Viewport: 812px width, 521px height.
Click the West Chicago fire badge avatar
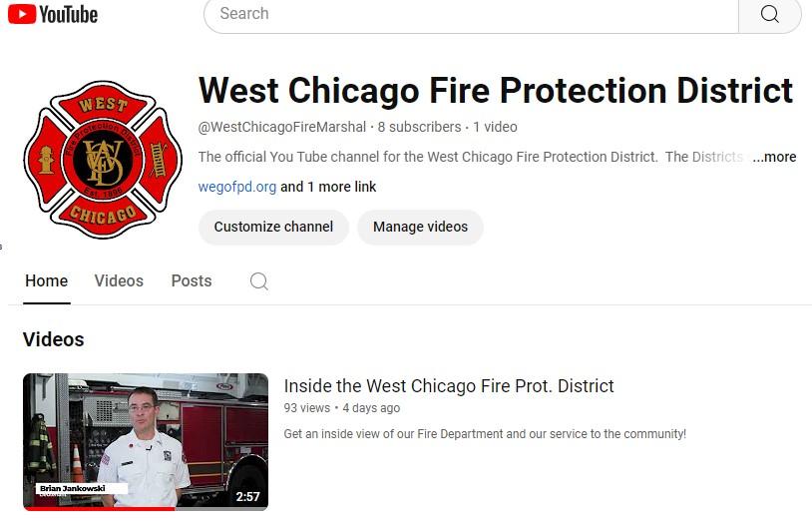tap(103, 160)
